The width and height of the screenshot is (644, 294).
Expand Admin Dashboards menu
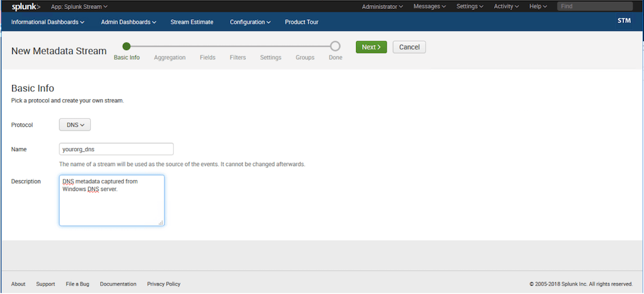[x=129, y=22]
